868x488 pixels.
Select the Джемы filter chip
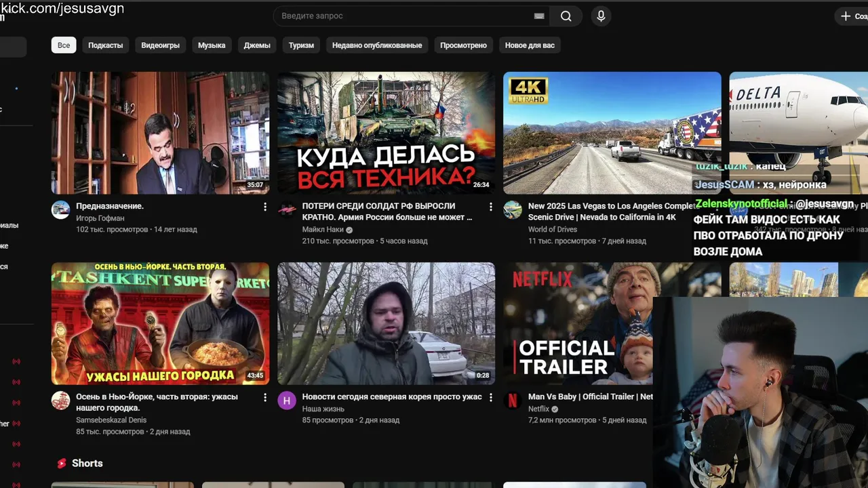pyautogui.click(x=257, y=45)
